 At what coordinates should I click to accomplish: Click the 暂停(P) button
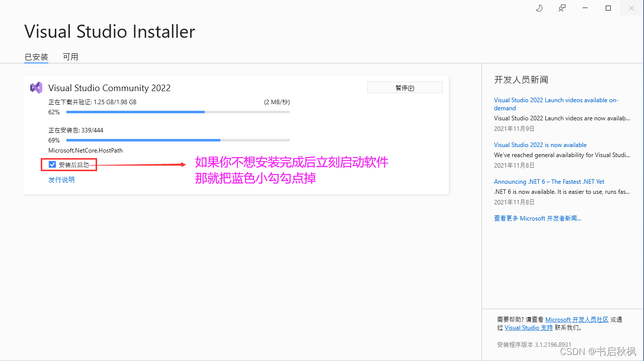click(x=405, y=88)
